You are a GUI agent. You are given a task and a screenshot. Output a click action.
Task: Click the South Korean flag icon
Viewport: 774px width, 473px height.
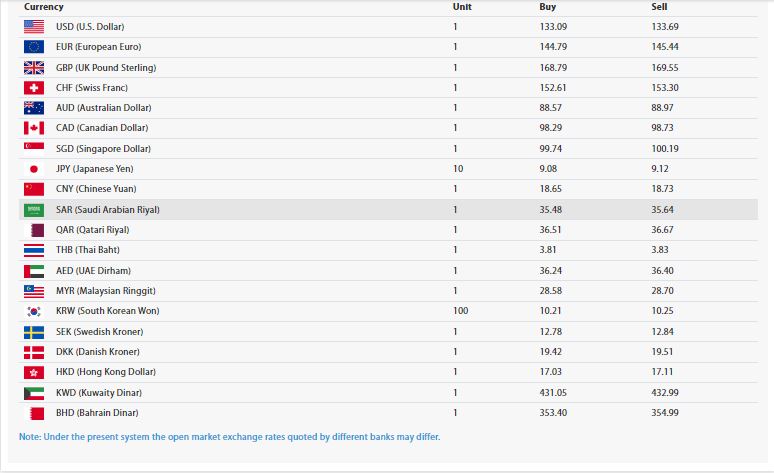[x=34, y=311]
